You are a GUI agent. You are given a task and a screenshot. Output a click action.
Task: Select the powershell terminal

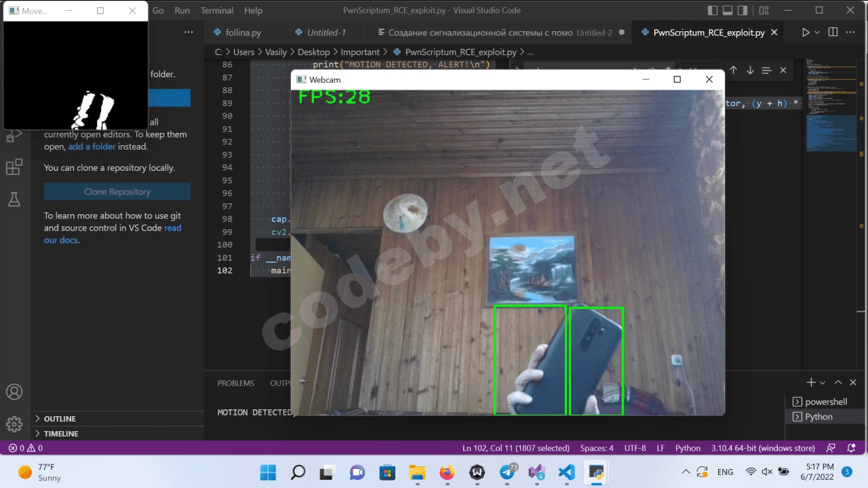(x=825, y=402)
